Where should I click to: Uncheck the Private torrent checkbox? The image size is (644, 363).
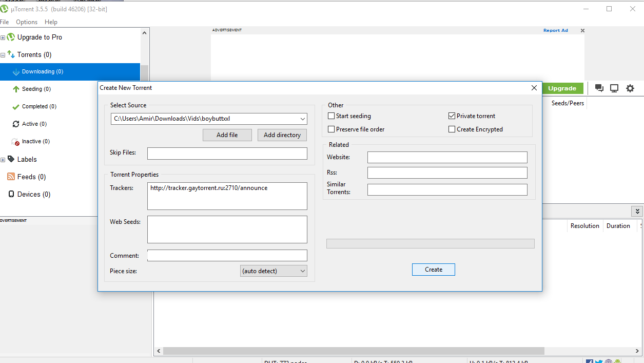pyautogui.click(x=452, y=116)
